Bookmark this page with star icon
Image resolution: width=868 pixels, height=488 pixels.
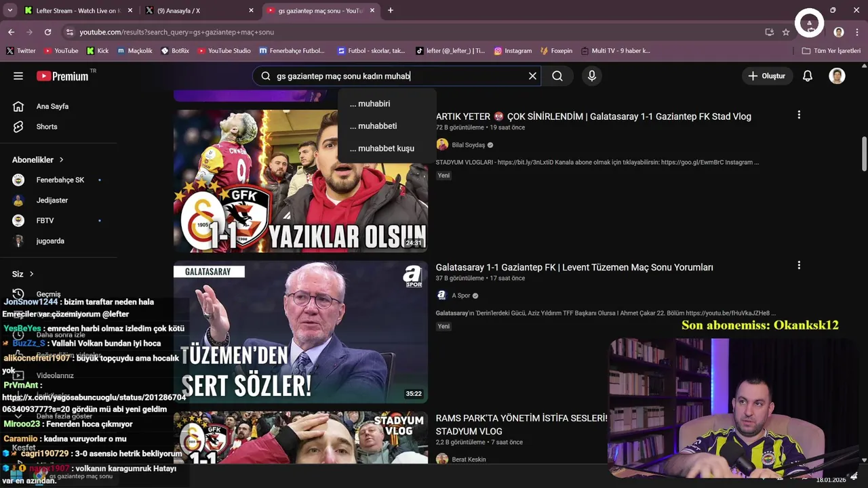(786, 32)
